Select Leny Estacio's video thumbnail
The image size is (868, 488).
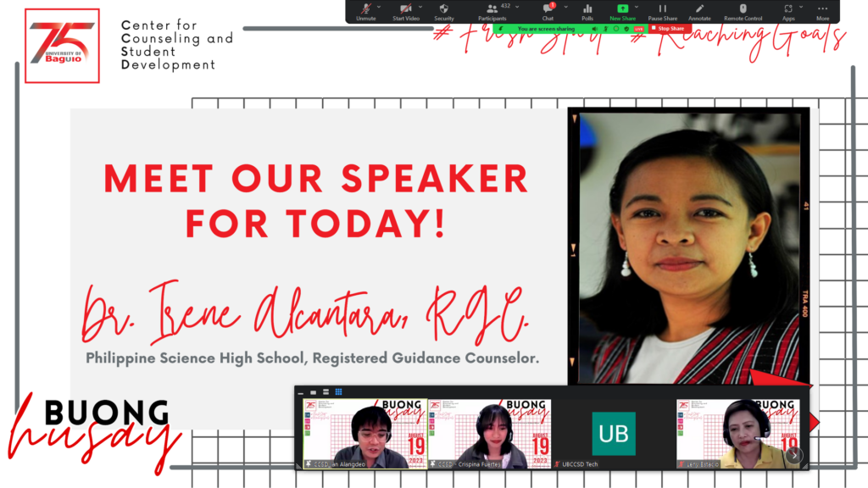[x=738, y=434]
